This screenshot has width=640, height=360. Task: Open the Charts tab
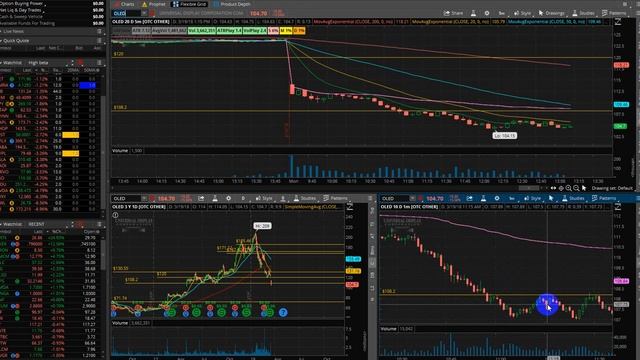pyautogui.click(x=124, y=4)
